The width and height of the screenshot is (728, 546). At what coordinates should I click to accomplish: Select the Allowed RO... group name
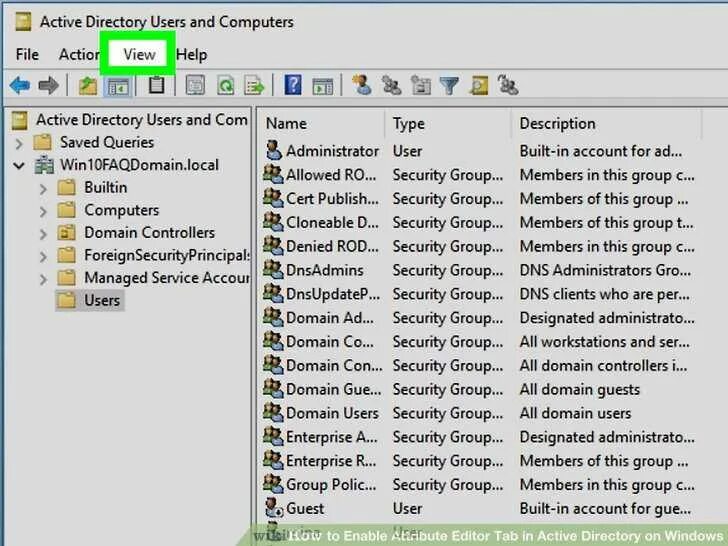pyautogui.click(x=331, y=175)
